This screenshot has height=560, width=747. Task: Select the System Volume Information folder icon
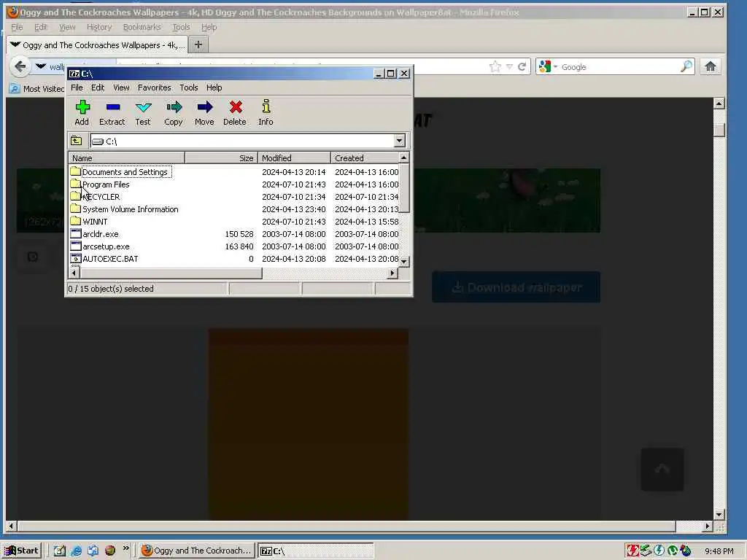click(75, 209)
